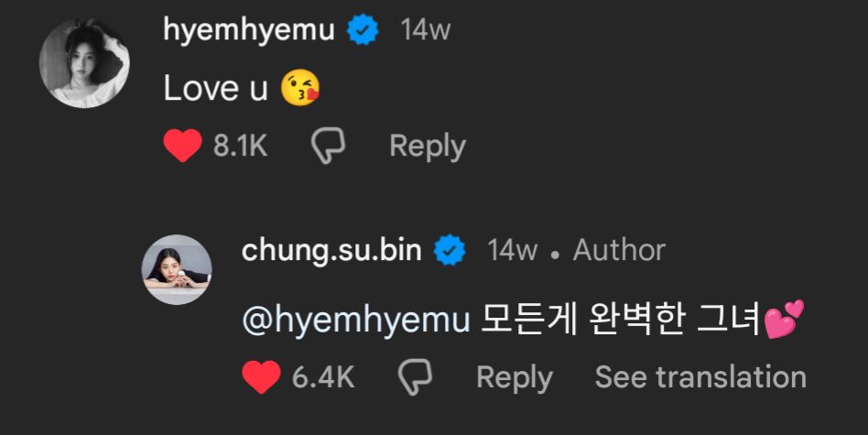This screenshot has width=868, height=435.
Task: Click the 14w timestamp on hyemhyemu's comment
Action: (x=425, y=30)
